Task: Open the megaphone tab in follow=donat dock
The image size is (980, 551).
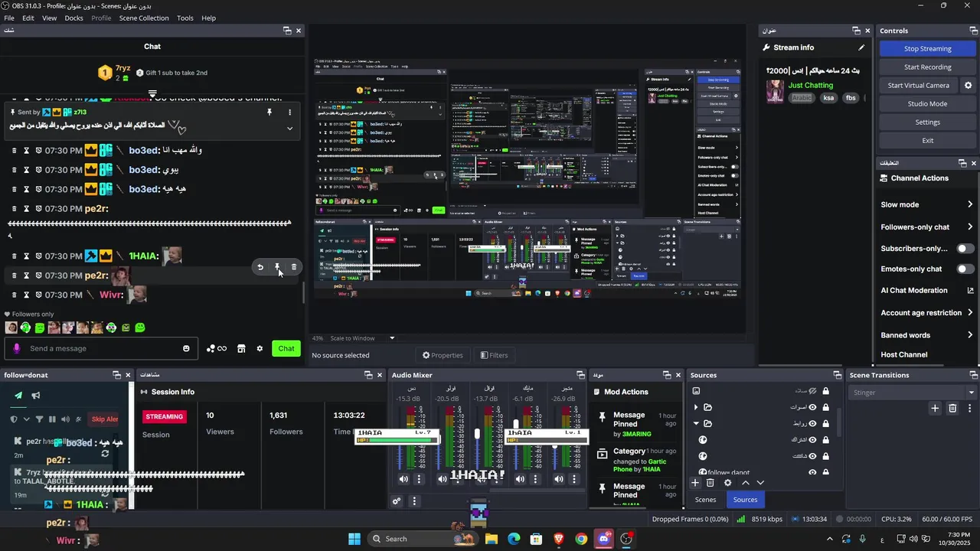Action: tap(36, 396)
